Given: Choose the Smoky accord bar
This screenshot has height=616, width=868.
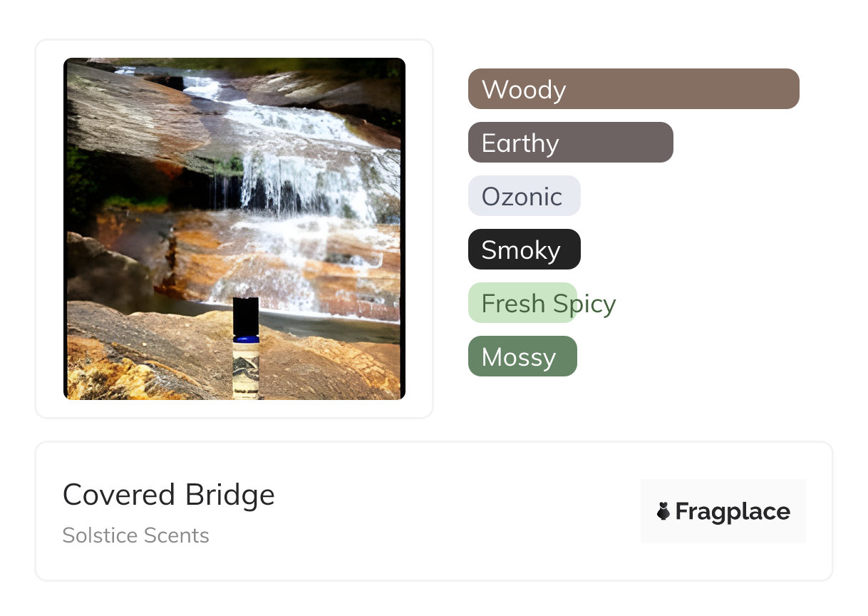Looking at the screenshot, I should click(x=524, y=250).
